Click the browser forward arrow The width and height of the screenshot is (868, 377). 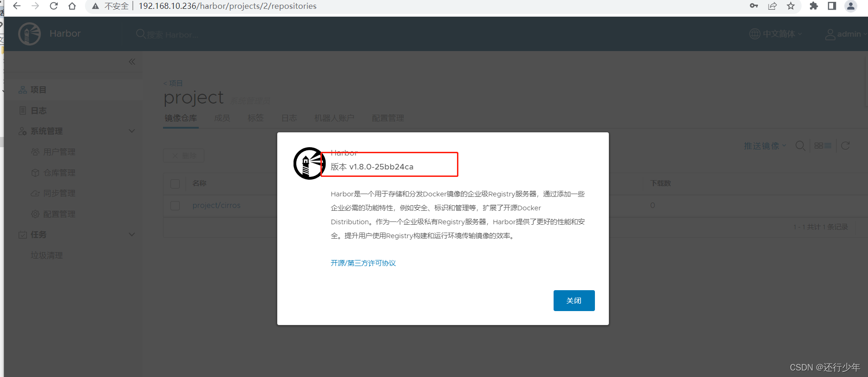35,6
